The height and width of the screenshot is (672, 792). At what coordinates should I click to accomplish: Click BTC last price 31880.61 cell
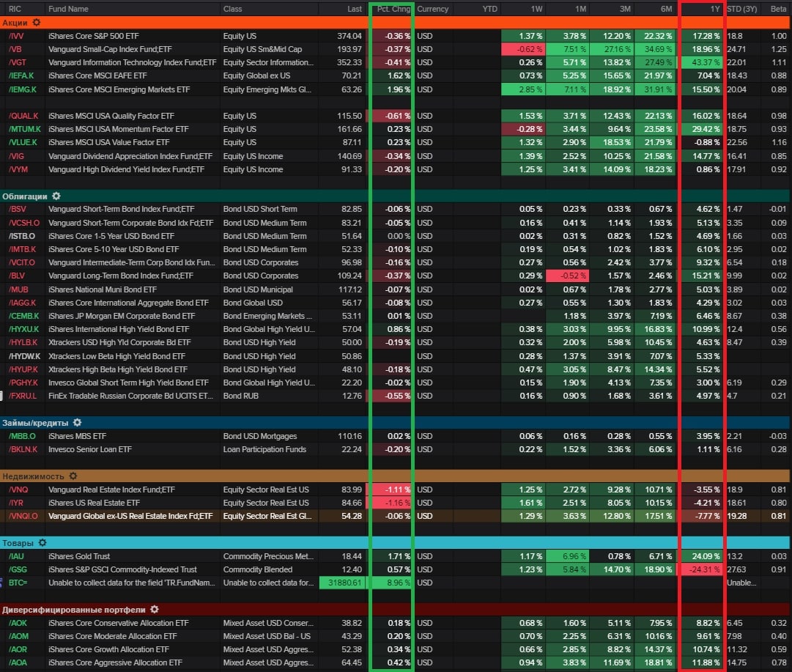click(x=344, y=583)
